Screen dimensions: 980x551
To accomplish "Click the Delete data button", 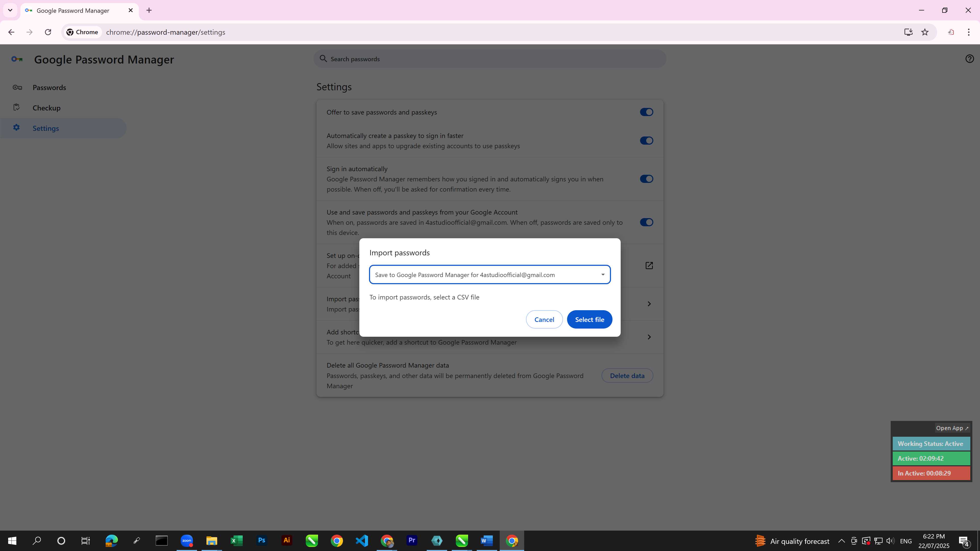I will pos(627,376).
